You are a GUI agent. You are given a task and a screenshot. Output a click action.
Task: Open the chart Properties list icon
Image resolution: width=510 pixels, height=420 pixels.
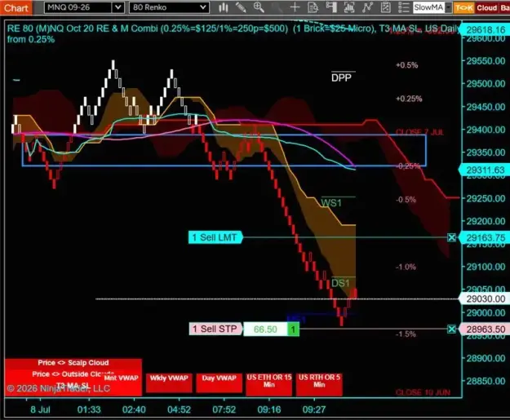404,7
